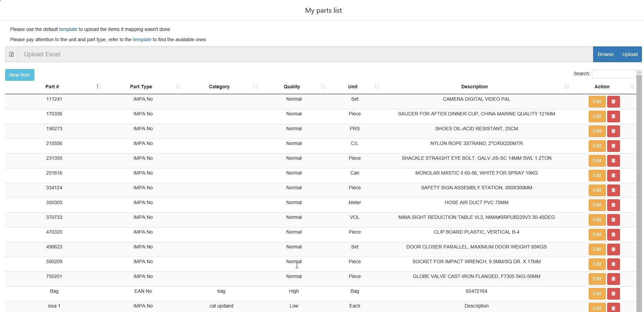The width and height of the screenshot is (644, 312).
Task: Edit part 470320 clip board row
Action: pyautogui.click(x=597, y=235)
